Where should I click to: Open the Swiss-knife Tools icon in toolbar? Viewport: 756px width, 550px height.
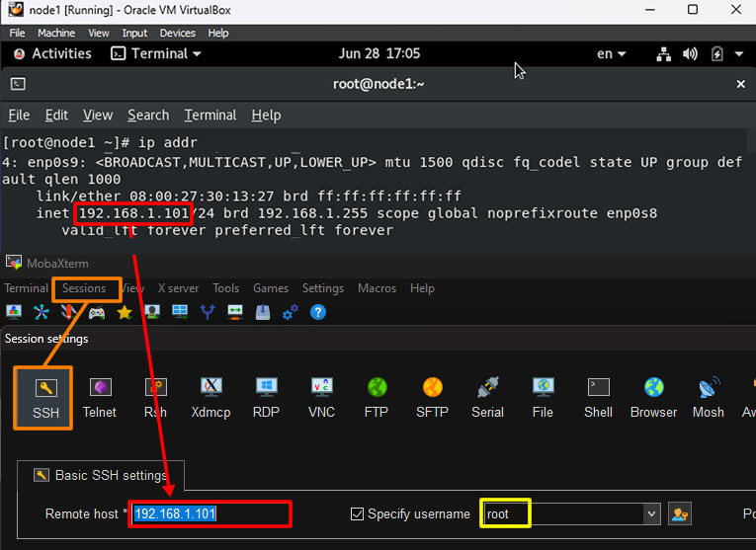68,312
